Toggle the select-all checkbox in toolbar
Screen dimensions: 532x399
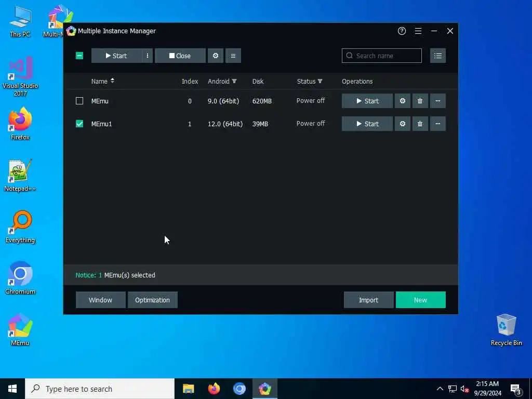coord(79,56)
